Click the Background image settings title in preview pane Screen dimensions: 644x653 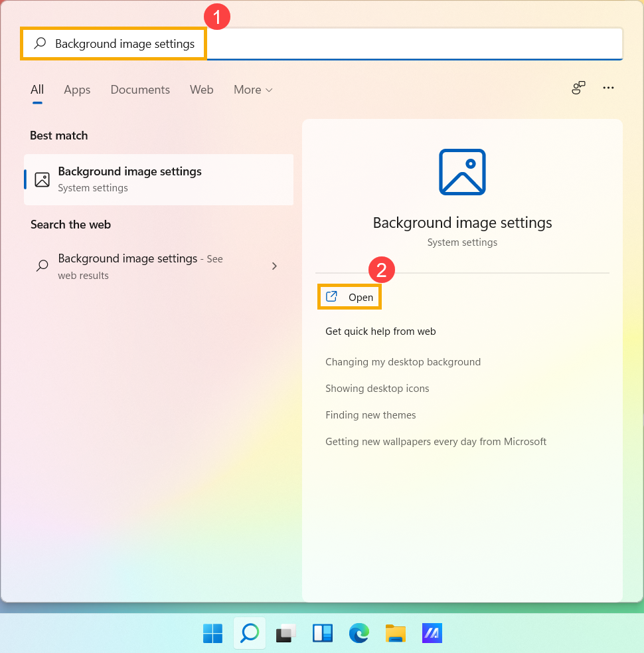point(462,223)
